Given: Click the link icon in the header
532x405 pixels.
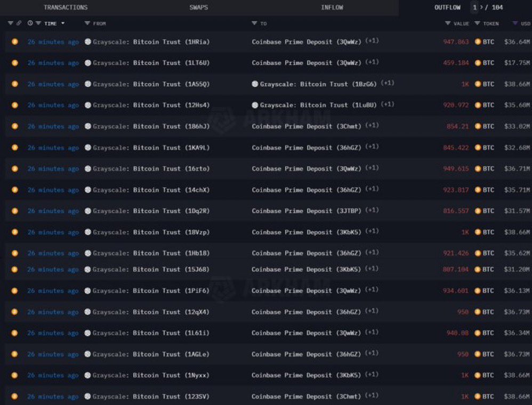Looking at the screenshot, I should 19,23.
